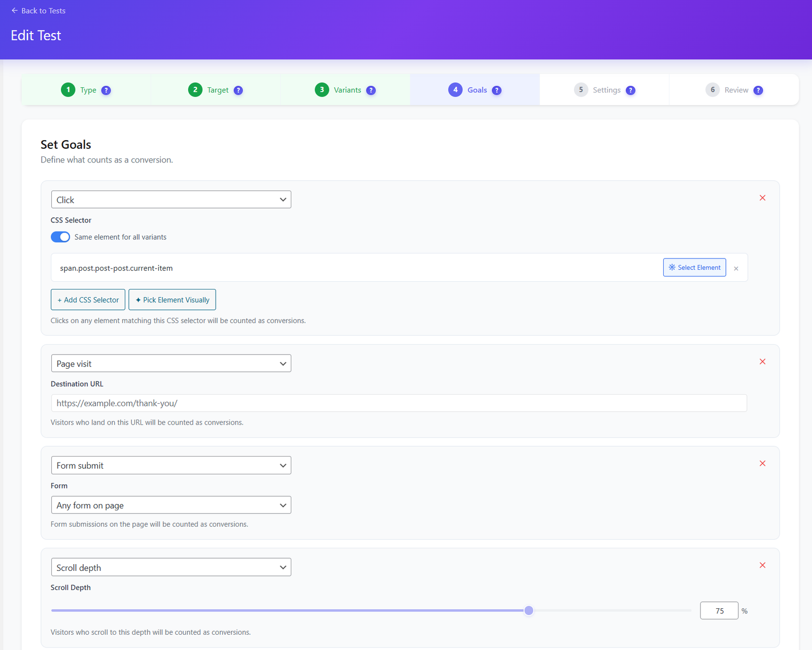Click the Select Element button
Screen dimensions: 812x650
tap(694, 268)
